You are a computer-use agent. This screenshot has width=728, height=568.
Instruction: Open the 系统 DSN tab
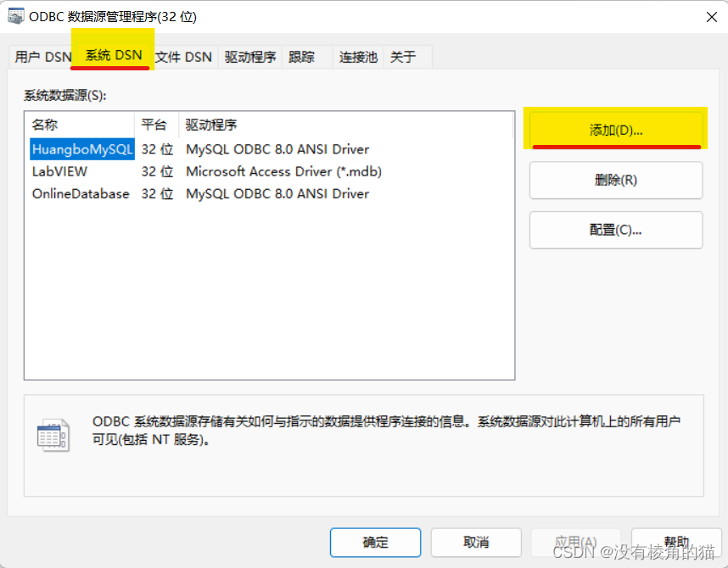(x=110, y=53)
